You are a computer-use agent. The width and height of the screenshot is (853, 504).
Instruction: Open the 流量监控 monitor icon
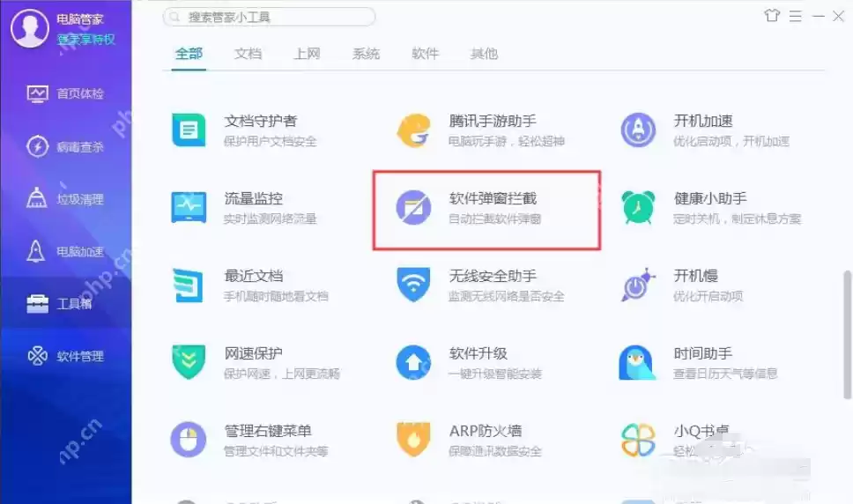tap(189, 208)
